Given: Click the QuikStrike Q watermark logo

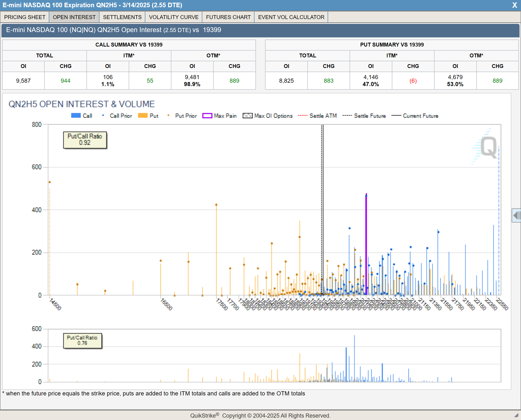Looking at the screenshot, I should tap(488, 147).
